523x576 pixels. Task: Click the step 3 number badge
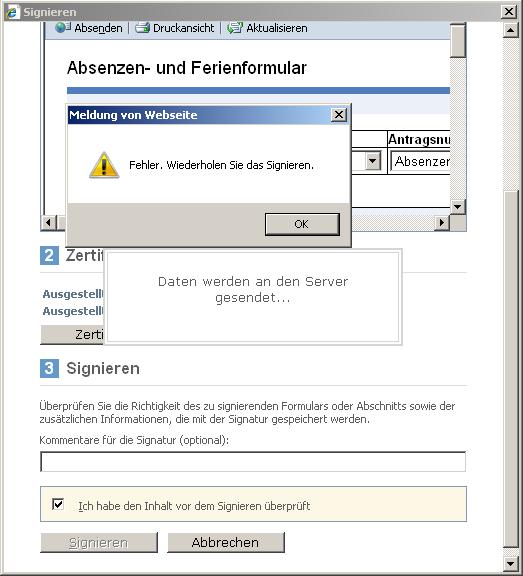pyautogui.click(x=49, y=368)
